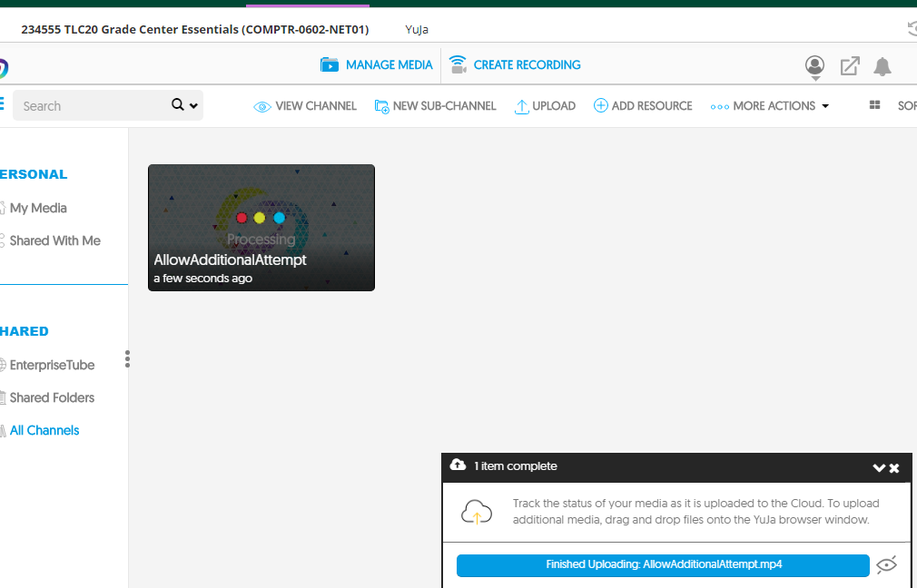Image resolution: width=917 pixels, height=588 pixels.
Task: Open Shared Folders
Action: point(52,398)
